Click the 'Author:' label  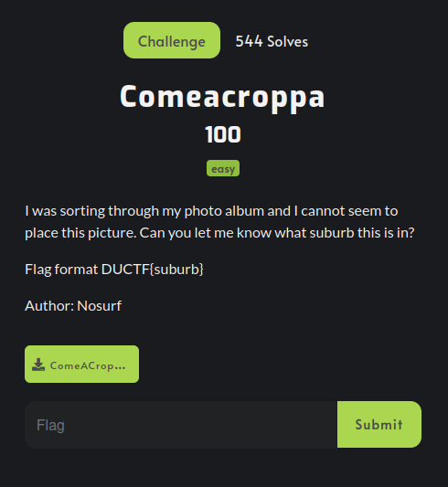coord(49,305)
